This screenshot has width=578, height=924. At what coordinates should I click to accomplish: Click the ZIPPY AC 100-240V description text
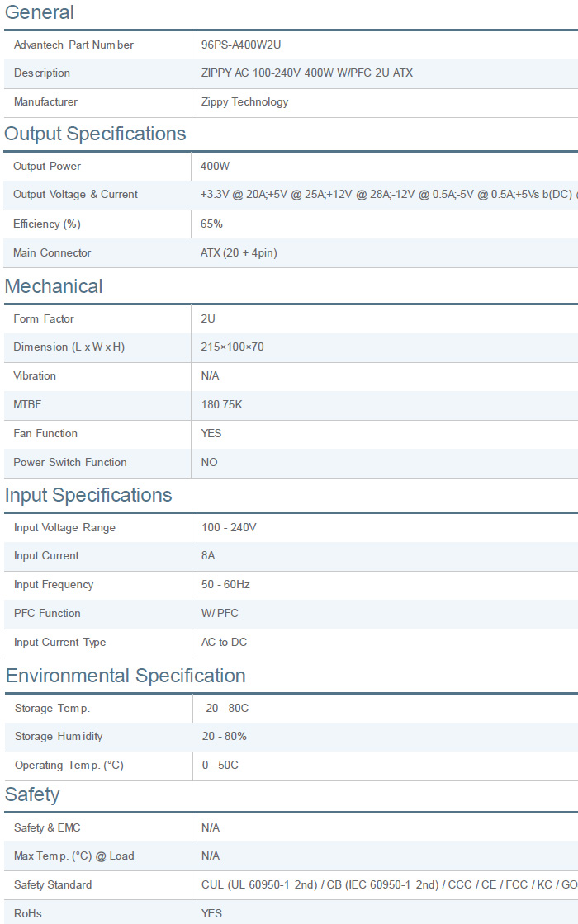(306, 73)
